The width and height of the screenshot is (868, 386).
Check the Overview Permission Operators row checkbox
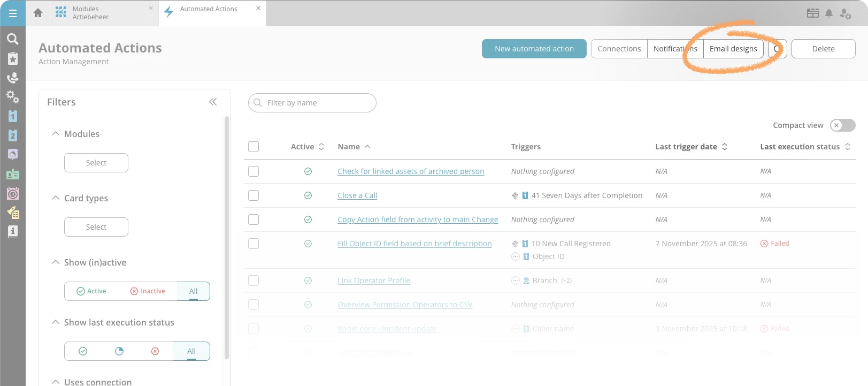coord(254,305)
